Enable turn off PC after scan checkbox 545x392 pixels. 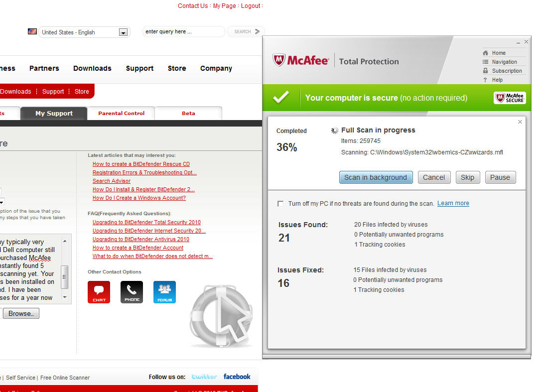[x=280, y=204]
